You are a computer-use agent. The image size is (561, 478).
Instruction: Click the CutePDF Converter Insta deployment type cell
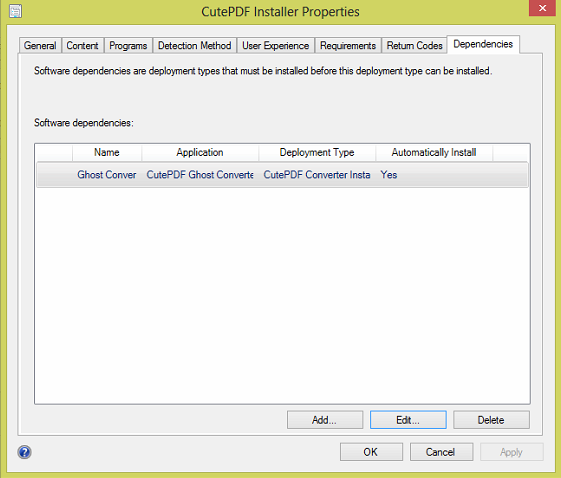click(x=317, y=175)
